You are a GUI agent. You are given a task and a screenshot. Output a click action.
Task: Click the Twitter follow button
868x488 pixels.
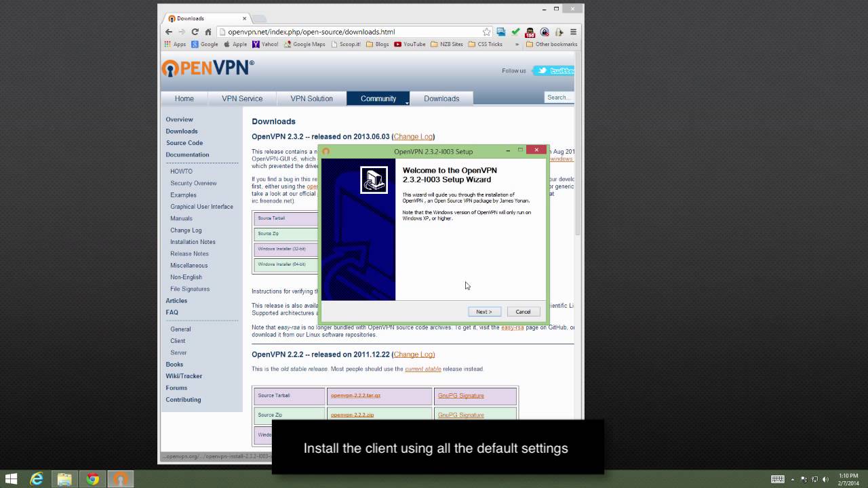(x=553, y=70)
